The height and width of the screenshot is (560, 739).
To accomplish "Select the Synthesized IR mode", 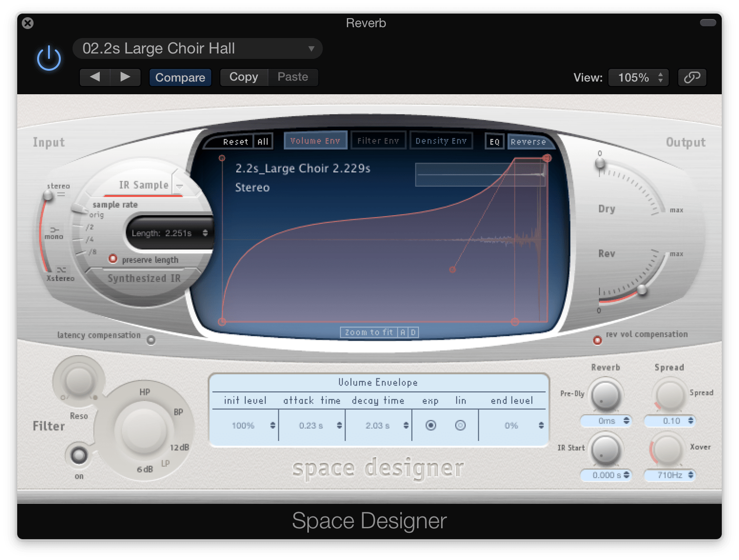I will [144, 278].
